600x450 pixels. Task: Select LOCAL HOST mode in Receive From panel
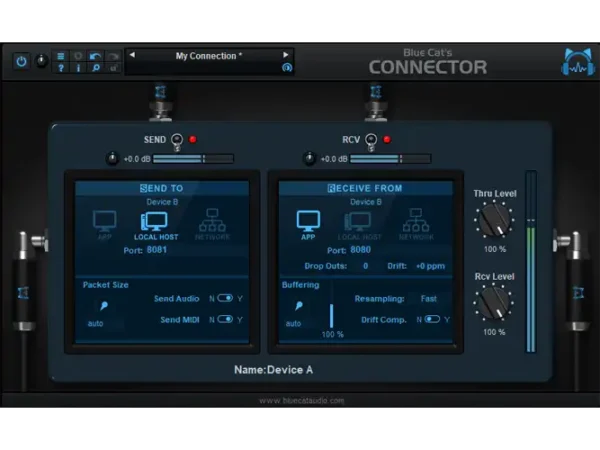359,226
